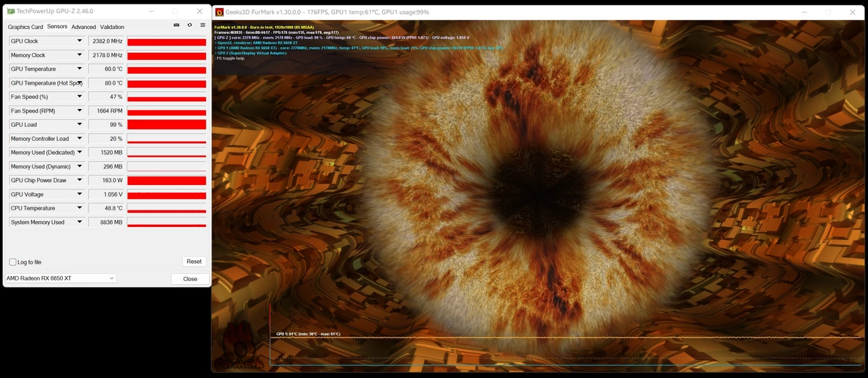Click the 163.0 W power draw value

coord(106,180)
